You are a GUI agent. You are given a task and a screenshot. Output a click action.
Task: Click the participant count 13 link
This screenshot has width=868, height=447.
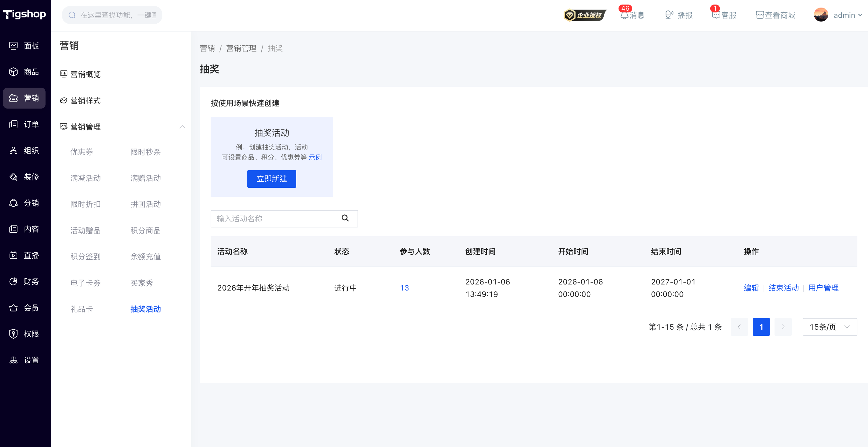pos(404,288)
